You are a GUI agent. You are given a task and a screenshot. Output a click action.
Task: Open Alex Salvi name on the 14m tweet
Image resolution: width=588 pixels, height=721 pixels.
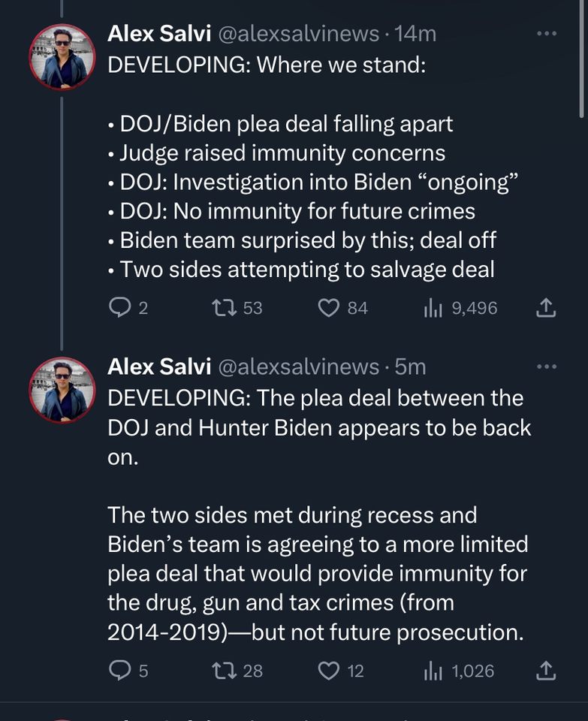tap(158, 34)
